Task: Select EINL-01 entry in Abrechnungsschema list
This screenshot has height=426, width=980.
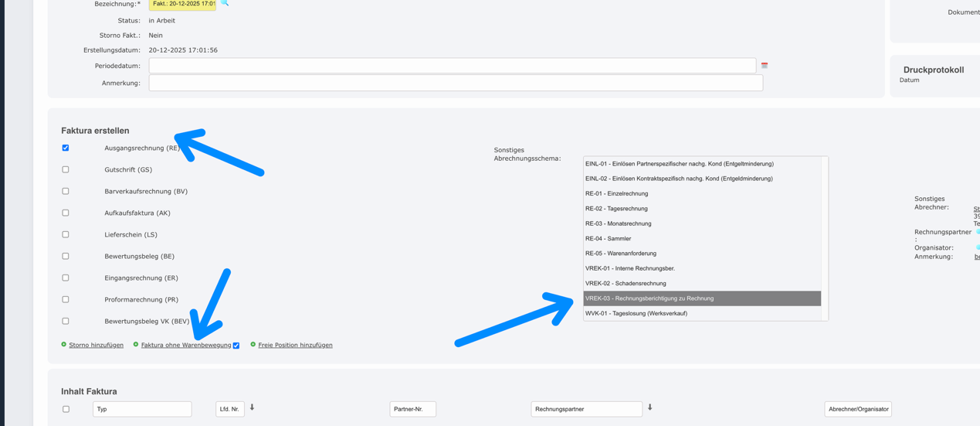Action: click(679, 164)
